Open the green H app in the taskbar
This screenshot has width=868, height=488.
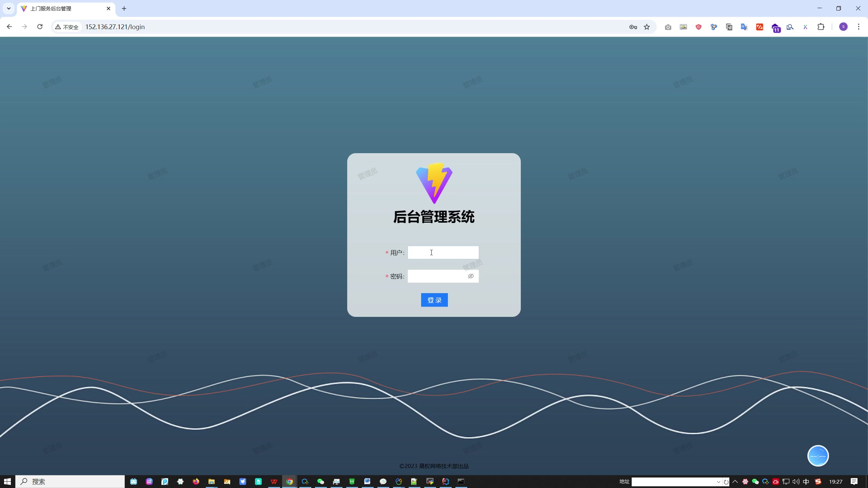[352, 482]
